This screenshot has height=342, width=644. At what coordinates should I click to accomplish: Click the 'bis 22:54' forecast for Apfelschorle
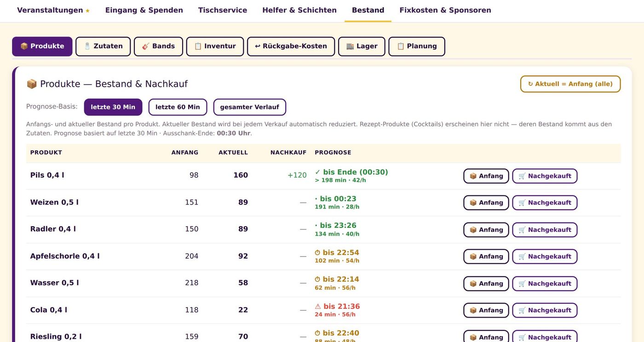coord(337,252)
